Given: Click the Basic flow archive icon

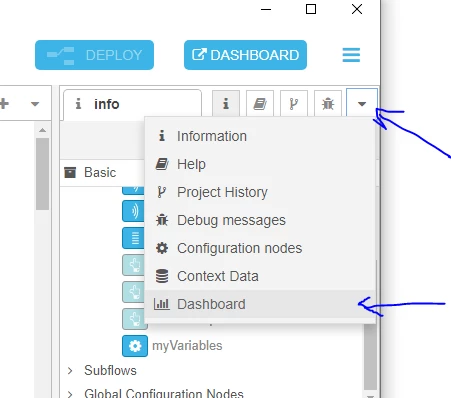Looking at the screenshot, I should 70,172.
